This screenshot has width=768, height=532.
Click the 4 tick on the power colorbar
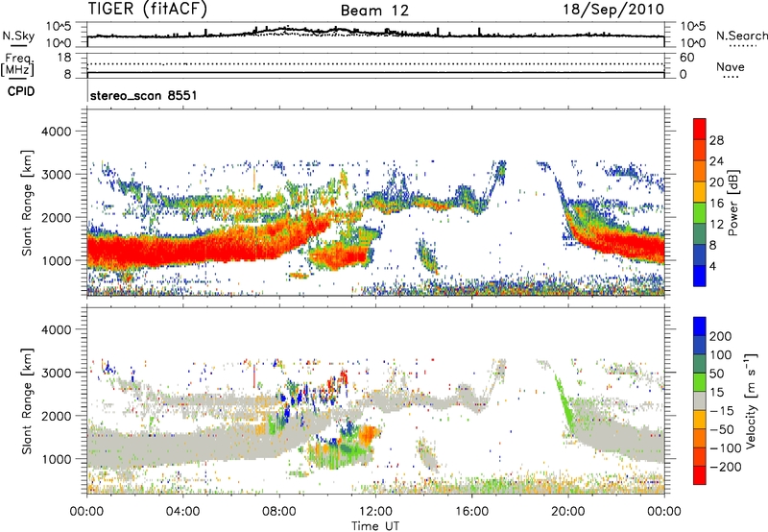click(712, 266)
